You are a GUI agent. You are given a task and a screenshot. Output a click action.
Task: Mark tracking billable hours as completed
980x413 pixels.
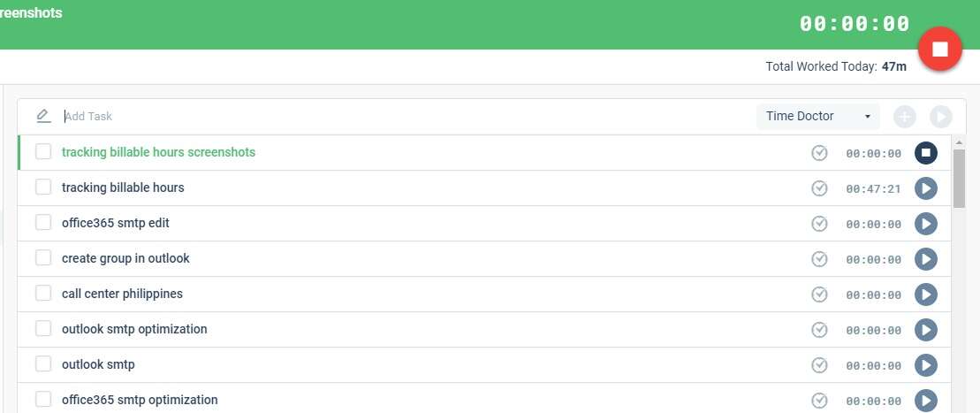click(x=819, y=187)
